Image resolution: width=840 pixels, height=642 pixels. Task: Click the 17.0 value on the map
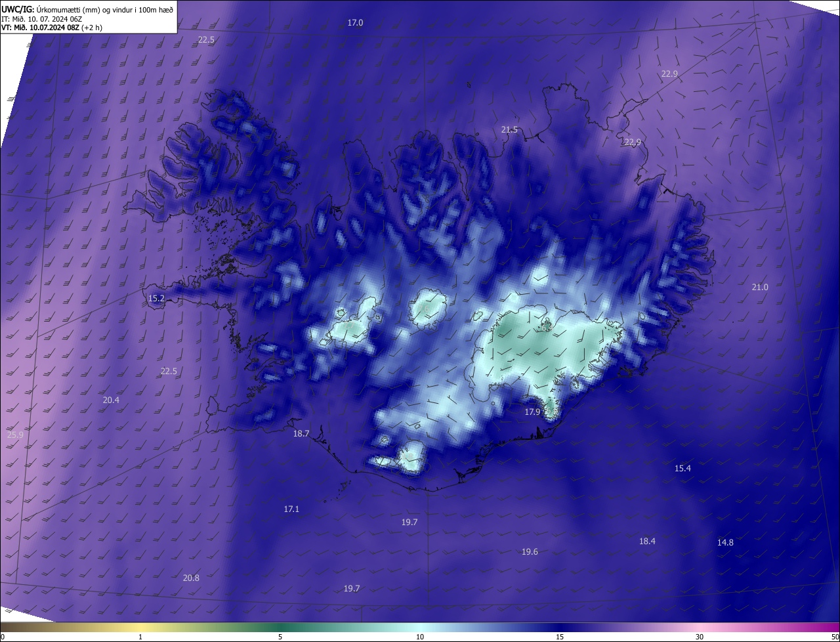point(355,23)
